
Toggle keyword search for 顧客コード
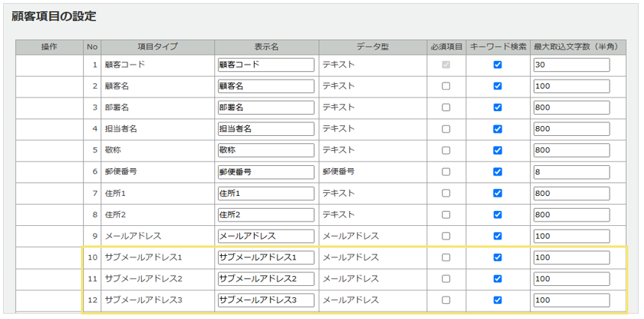[x=497, y=65]
